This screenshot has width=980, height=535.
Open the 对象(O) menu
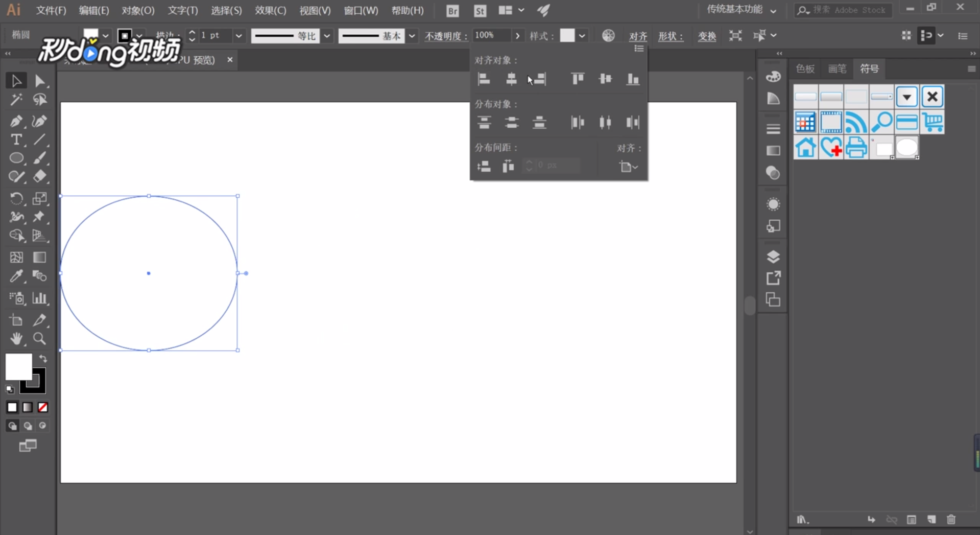[x=138, y=10]
